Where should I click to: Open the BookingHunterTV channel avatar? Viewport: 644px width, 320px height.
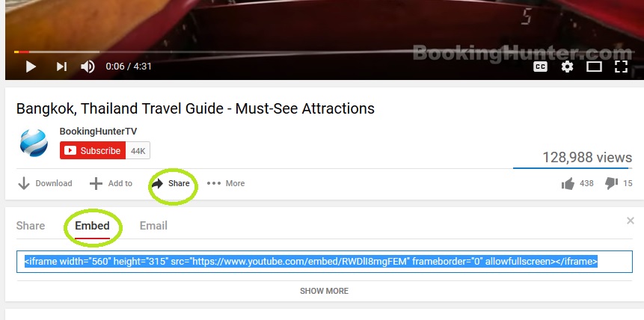click(34, 143)
